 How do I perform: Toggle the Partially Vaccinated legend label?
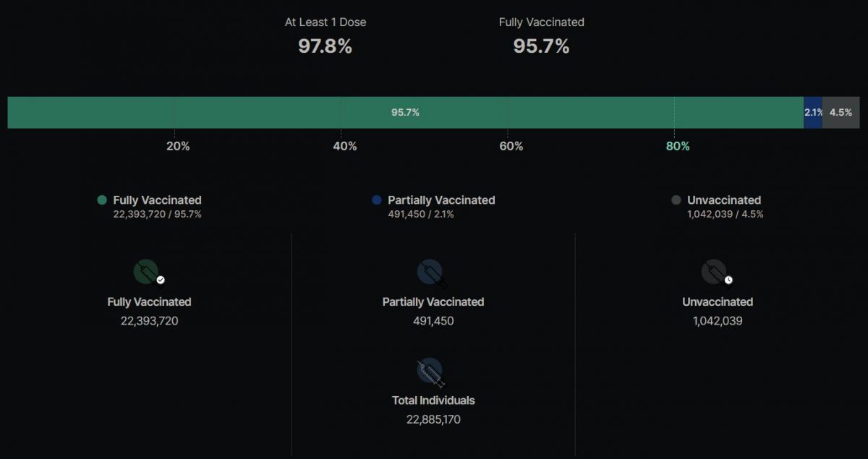click(441, 200)
